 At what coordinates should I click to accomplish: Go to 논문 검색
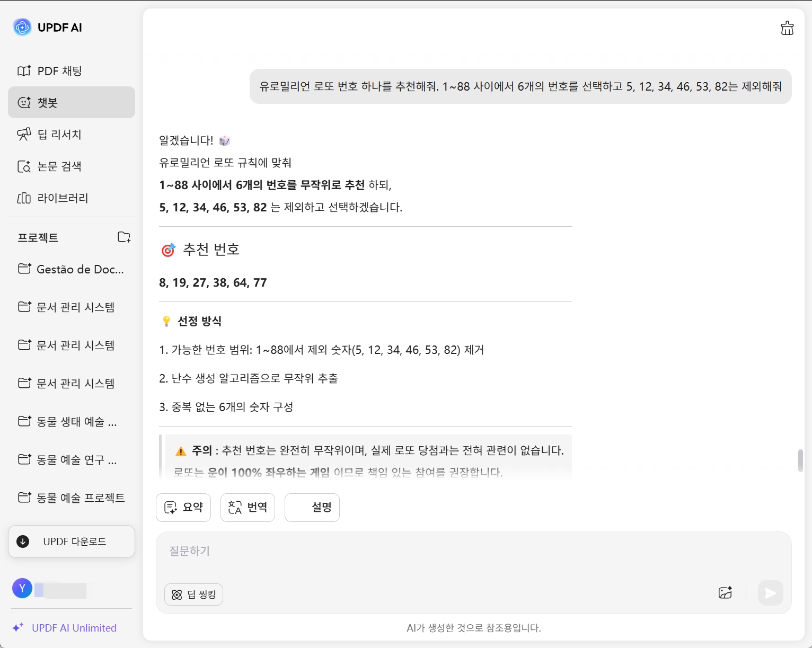click(x=72, y=166)
